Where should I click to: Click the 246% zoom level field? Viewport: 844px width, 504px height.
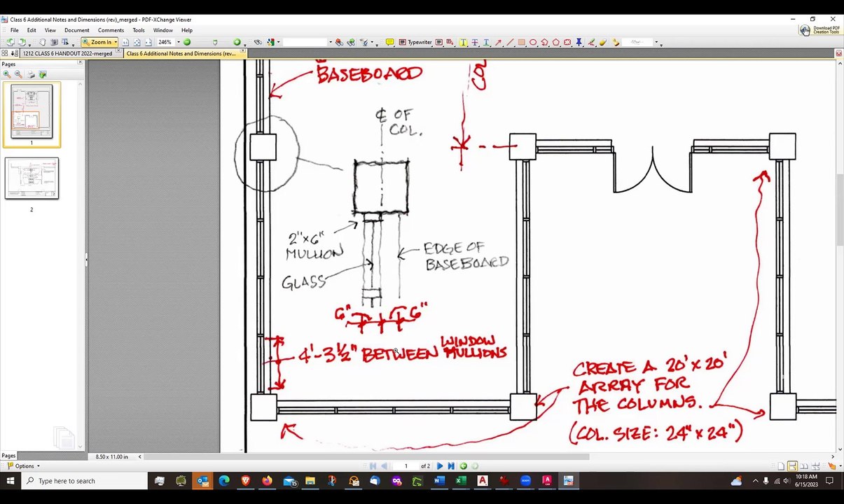(165, 42)
